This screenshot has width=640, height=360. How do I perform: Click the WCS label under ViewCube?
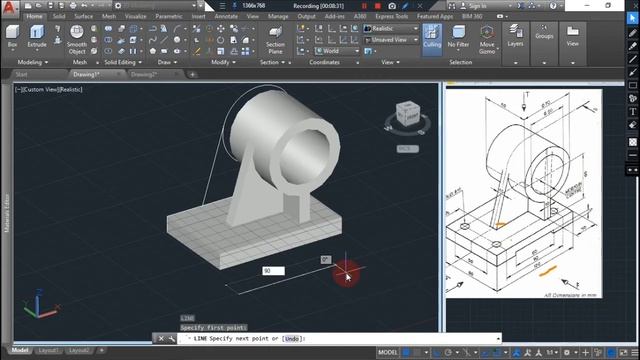point(407,149)
